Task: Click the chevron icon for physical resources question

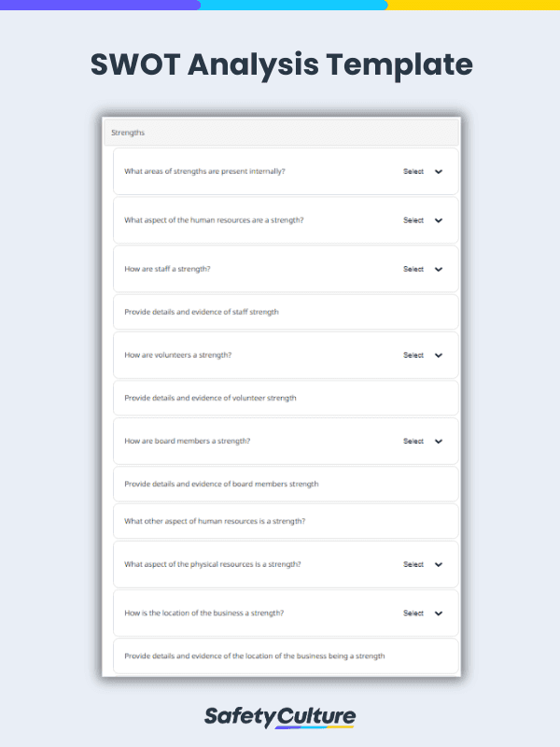Action: coord(437,564)
